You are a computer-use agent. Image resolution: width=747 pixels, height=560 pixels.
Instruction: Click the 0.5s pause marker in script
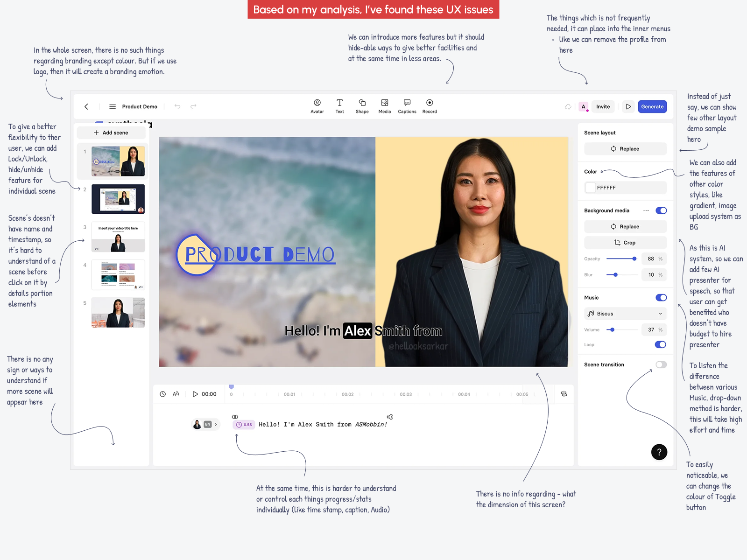(x=244, y=425)
